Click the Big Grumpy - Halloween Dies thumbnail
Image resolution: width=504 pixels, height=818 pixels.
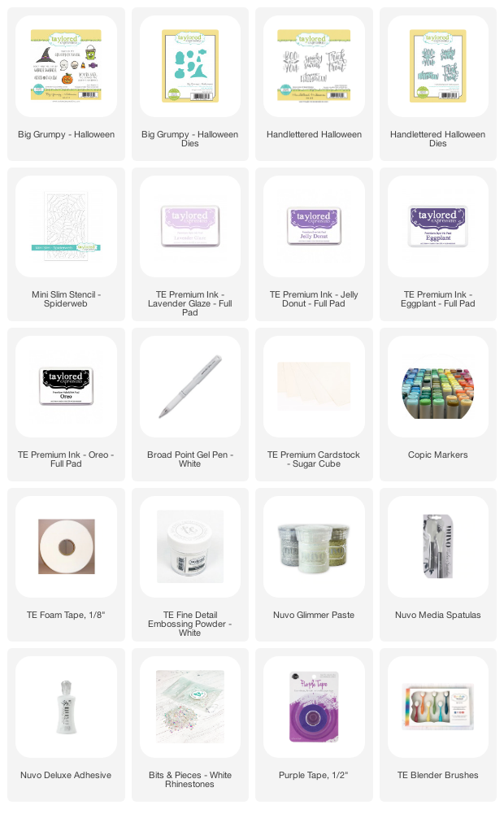coord(190,66)
